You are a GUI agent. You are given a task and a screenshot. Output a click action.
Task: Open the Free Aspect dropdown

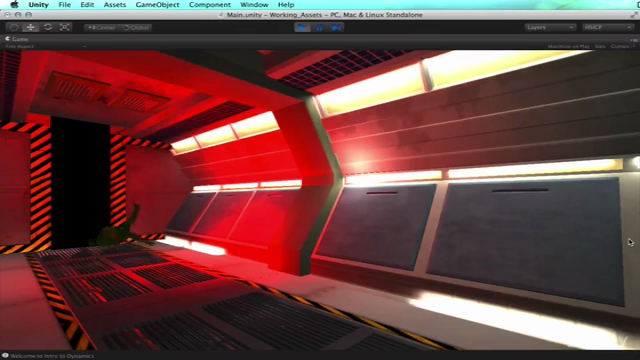point(45,47)
